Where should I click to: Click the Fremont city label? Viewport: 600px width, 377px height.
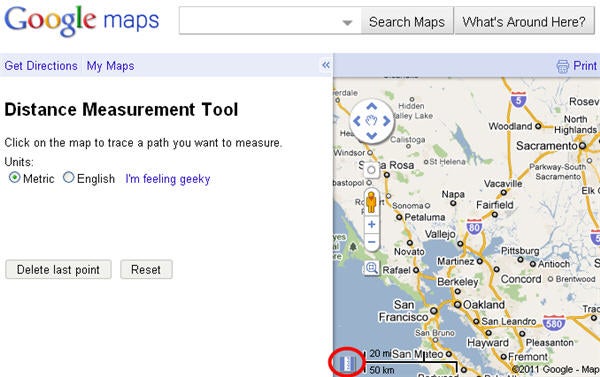click(528, 357)
